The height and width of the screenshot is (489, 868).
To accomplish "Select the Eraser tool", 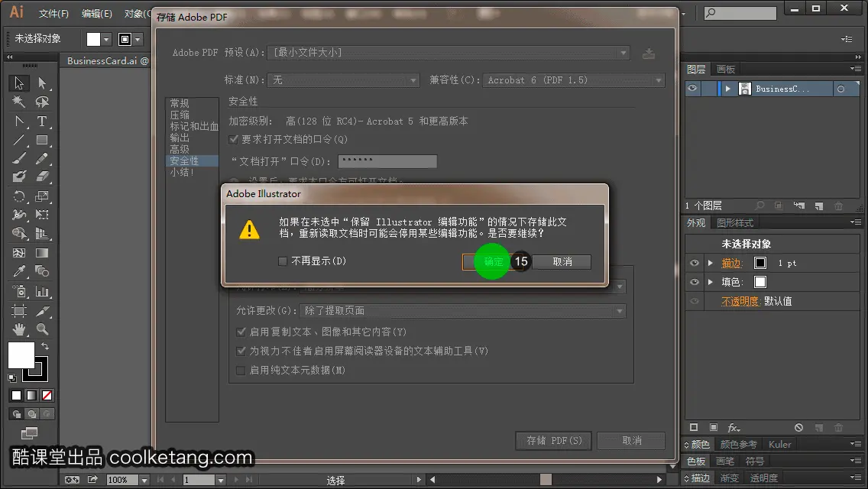I will click(42, 176).
